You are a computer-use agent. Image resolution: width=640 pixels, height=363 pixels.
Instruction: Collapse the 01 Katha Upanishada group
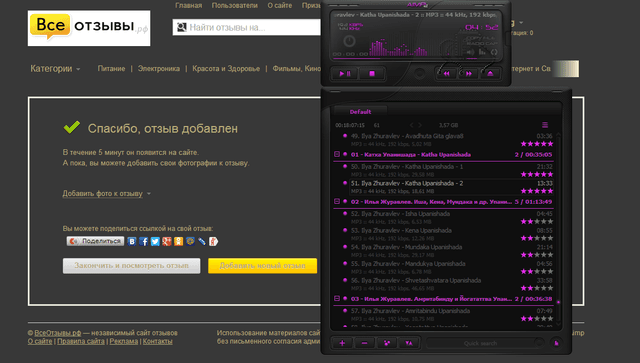tap(337, 154)
